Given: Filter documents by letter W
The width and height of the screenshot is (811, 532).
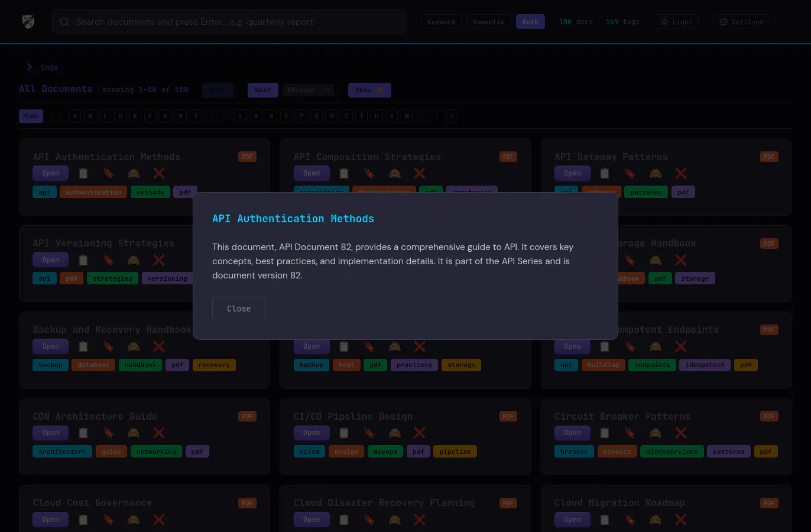Looking at the screenshot, I should click(407, 116).
